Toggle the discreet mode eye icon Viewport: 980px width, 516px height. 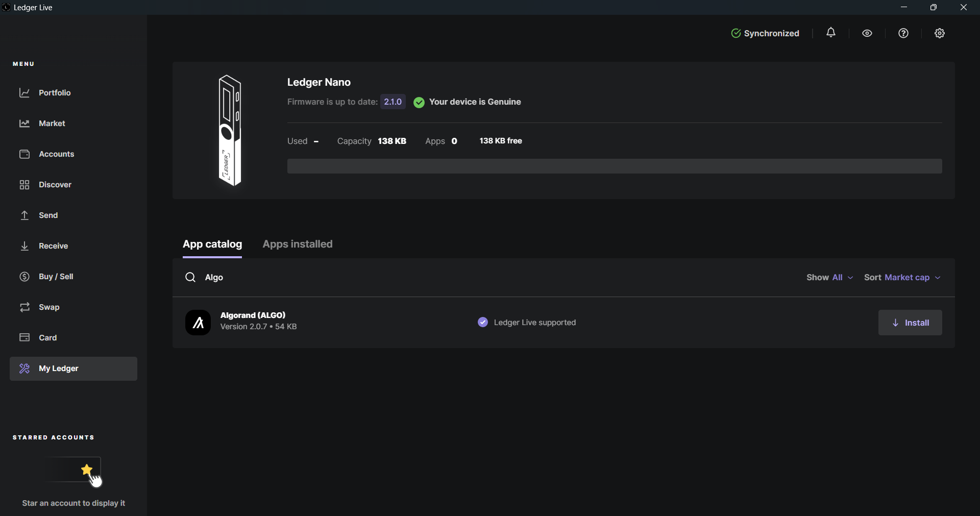(867, 34)
